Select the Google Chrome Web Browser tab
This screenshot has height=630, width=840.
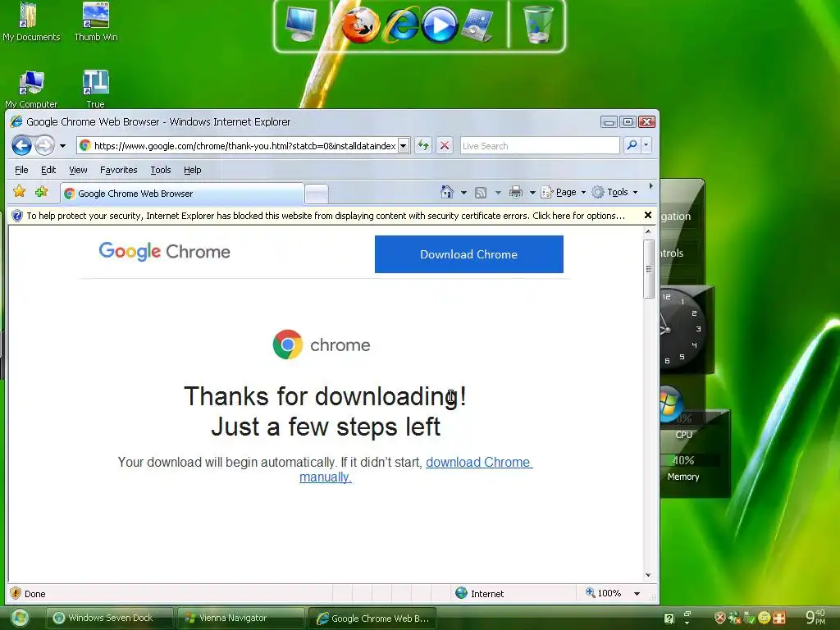pyautogui.click(x=181, y=194)
